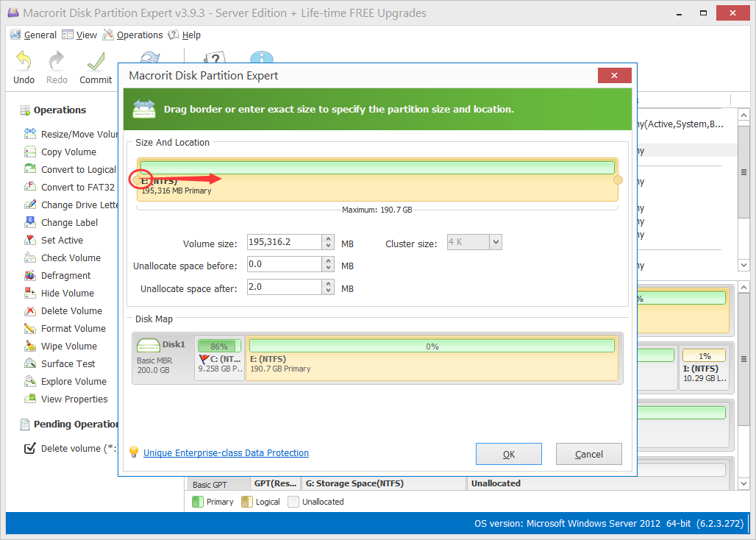Choose the Convert to Logical icon
Image resolution: width=756 pixels, height=540 pixels.
point(30,168)
